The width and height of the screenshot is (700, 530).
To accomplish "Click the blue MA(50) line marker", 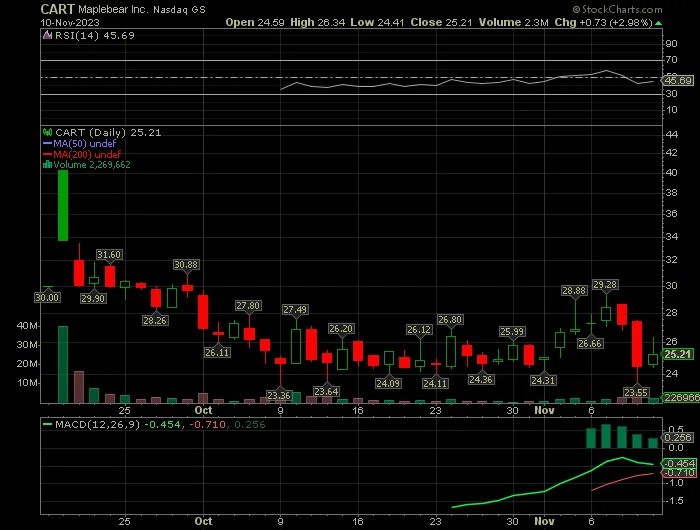I will (x=47, y=144).
